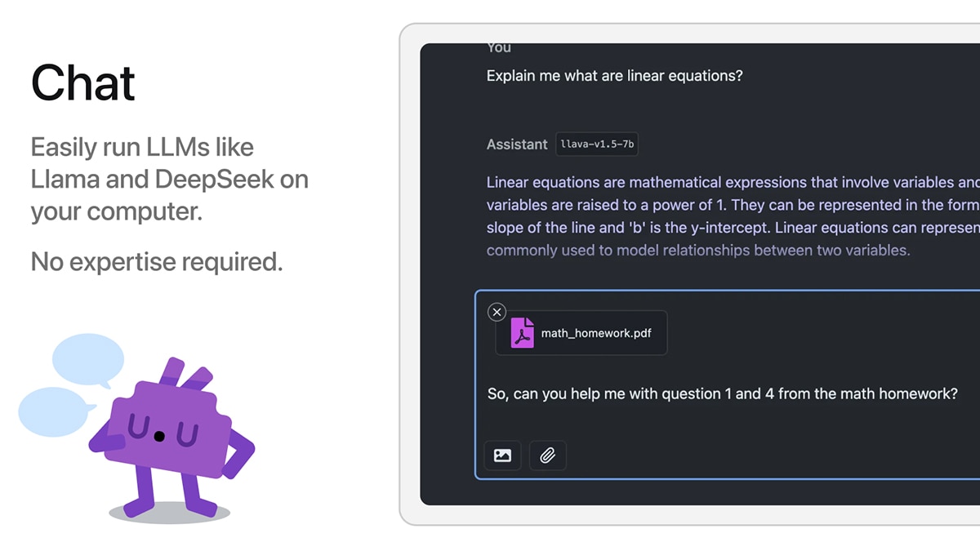Image resolution: width=980 pixels, height=551 pixels.
Task: Click the response line starting 'Linear equations are mathematical'
Action: (x=733, y=182)
